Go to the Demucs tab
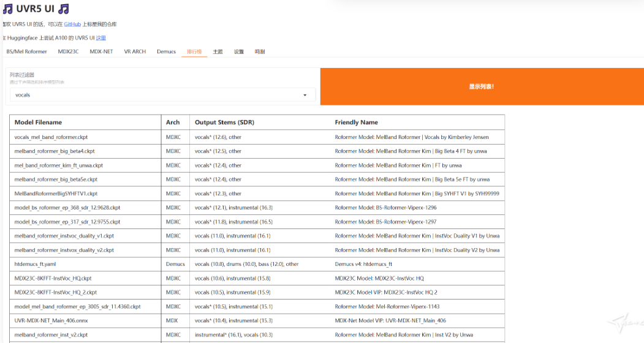Screen dimensions: 644x343 [166, 52]
